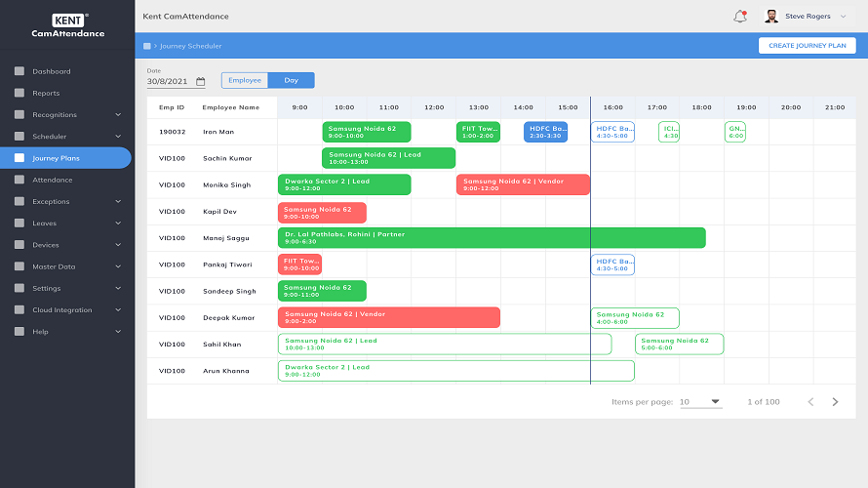Open Monika Singh's Dwarka Sector 2 plan
The width and height of the screenshot is (868, 488).
coord(344,184)
